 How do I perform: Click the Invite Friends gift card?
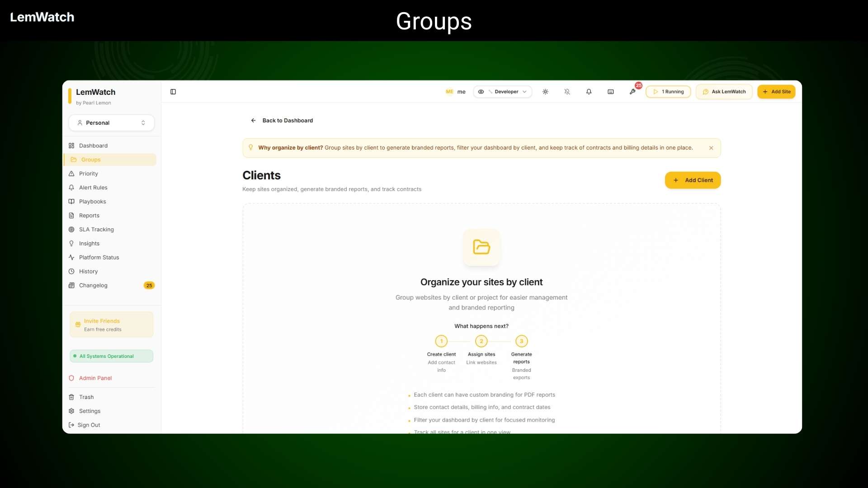coord(111,325)
